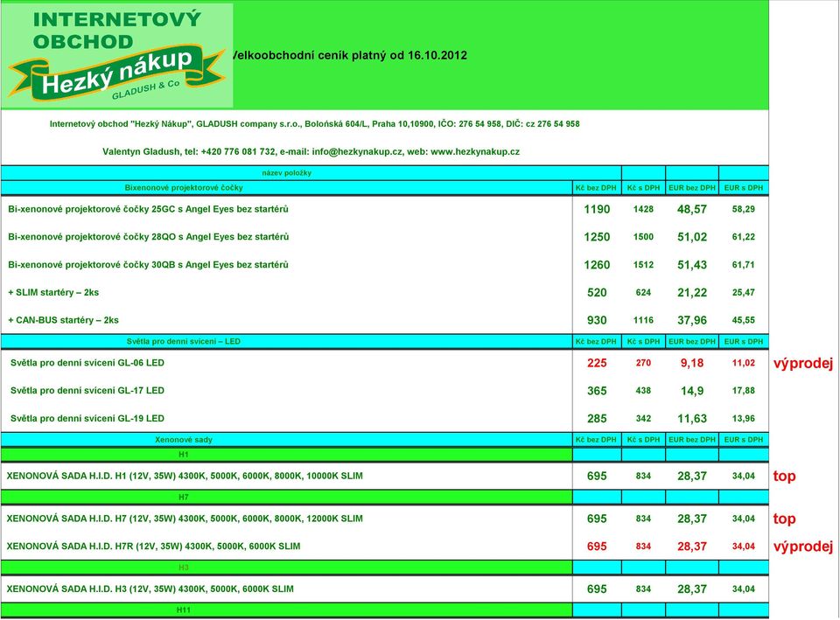Viewport: 840px width, 620px height.
Task: Click the 'výprodej' label next to GL-06
Action: click(x=803, y=364)
